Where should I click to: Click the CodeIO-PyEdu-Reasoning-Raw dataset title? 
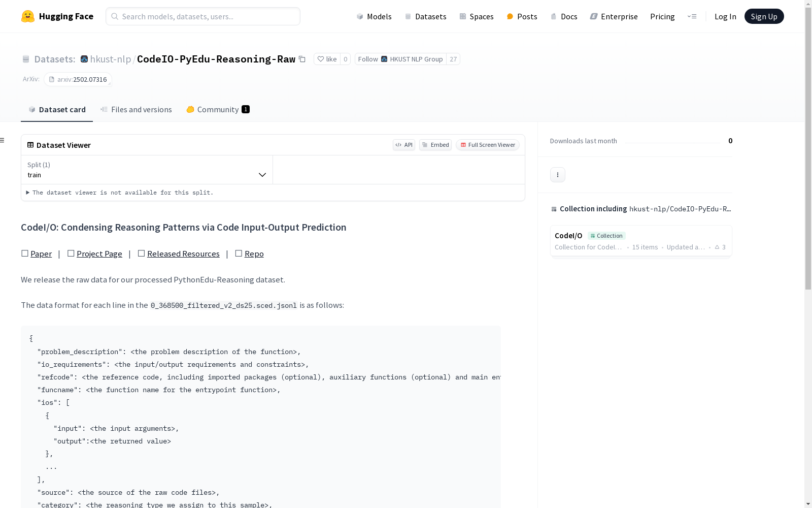216,59
